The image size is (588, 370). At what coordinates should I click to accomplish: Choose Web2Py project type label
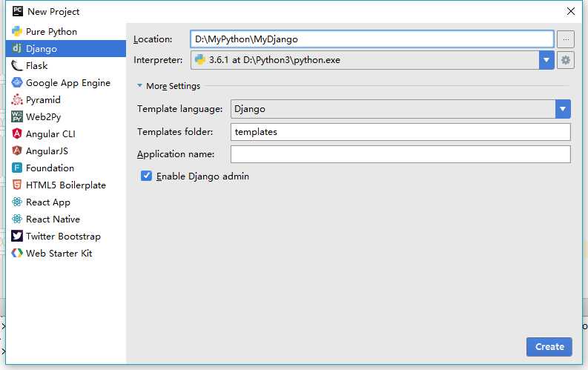click(x=44, y=117)
